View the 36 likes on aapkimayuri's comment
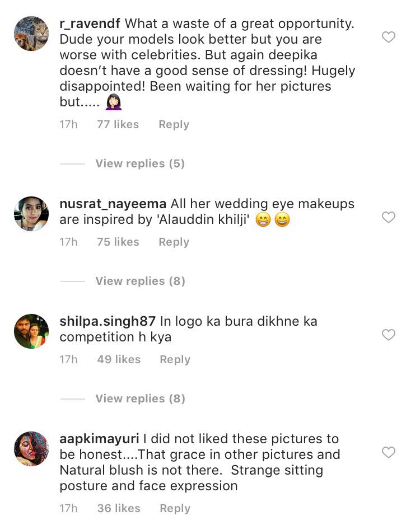420x530 pixels. 119,508
